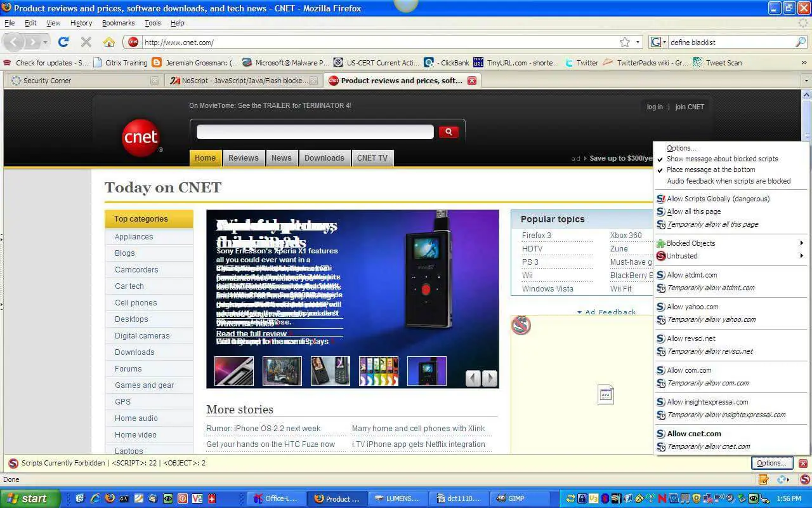
Task: Show more bookmarks with the chevron
Action: click(x=804, y=63)
